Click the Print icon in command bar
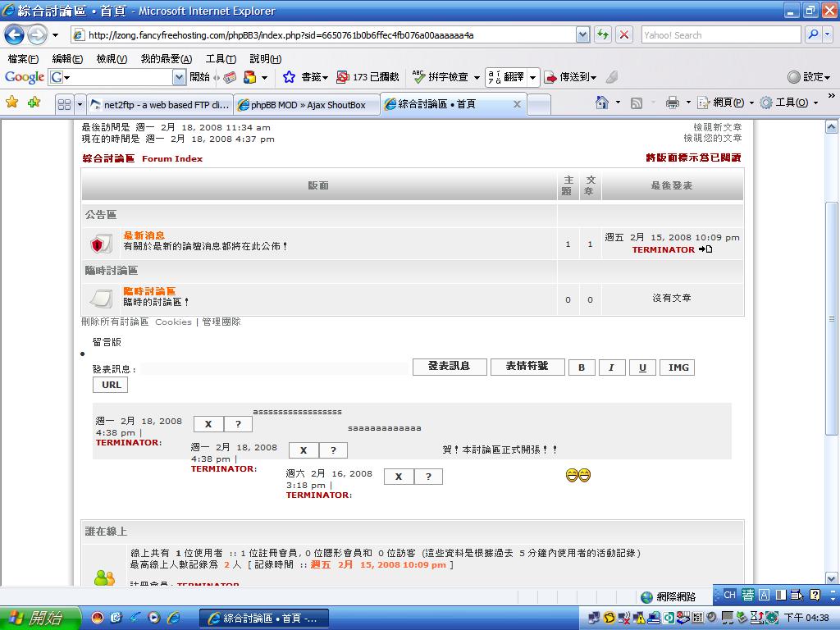Image resolution: width=840 pixels, height=630 pixels. pos(673,103)
